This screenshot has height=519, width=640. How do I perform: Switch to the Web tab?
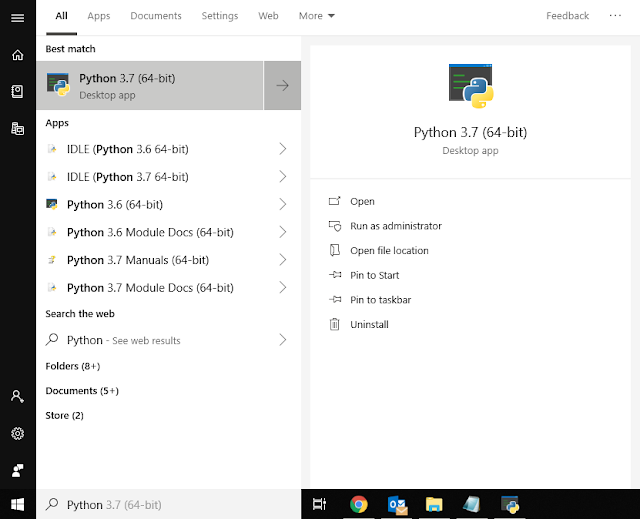tap(268, 16)
